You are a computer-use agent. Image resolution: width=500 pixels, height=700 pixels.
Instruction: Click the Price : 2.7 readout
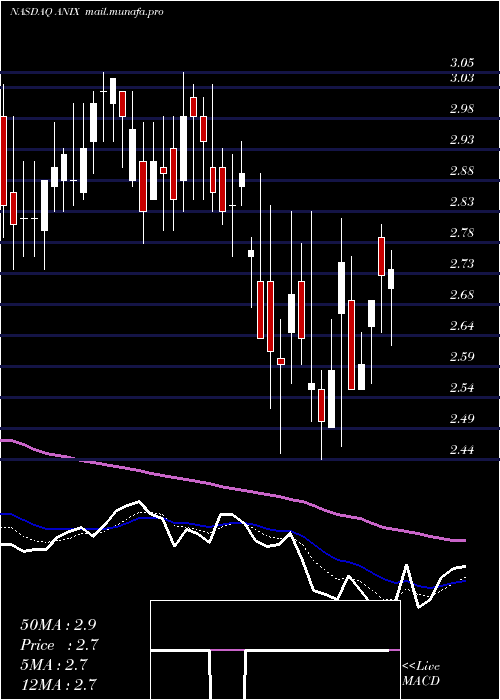pyautogui.click(x=59, y=645)
